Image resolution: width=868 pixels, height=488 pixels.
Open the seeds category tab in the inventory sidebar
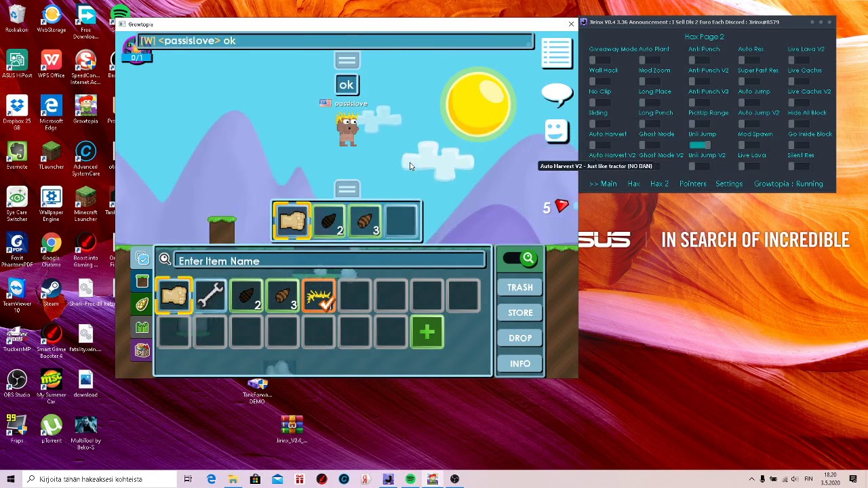pyautogui.click(x=142, y=305)
